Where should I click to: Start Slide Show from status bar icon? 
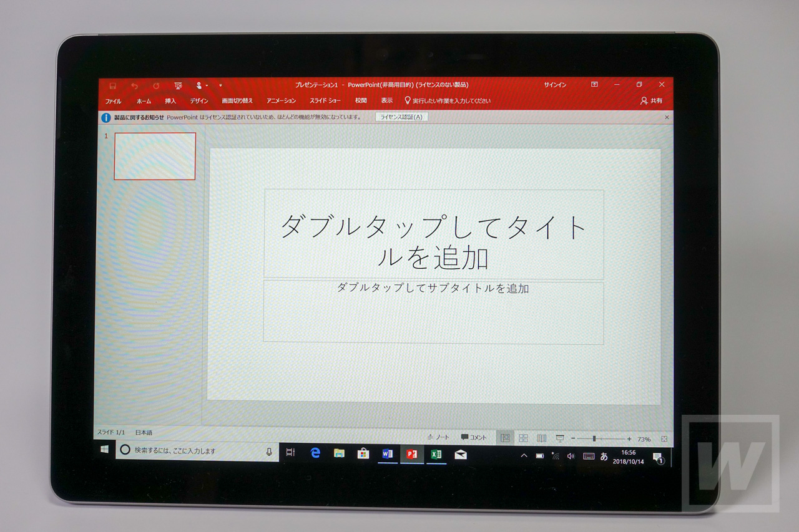560,438
